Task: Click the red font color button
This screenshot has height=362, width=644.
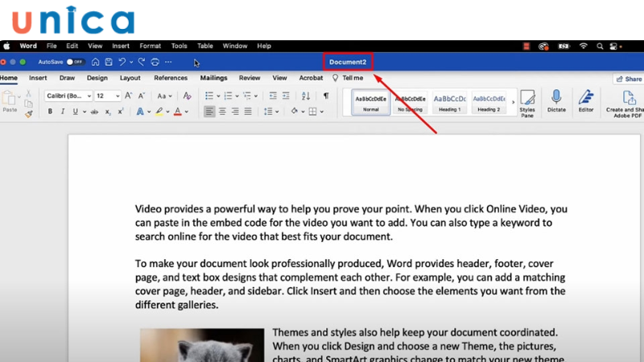Action: point(177,111)
